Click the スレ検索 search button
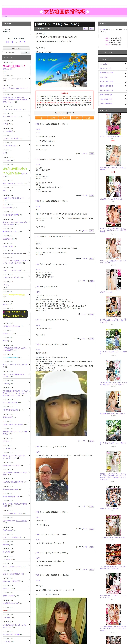 tap(25, 52)
